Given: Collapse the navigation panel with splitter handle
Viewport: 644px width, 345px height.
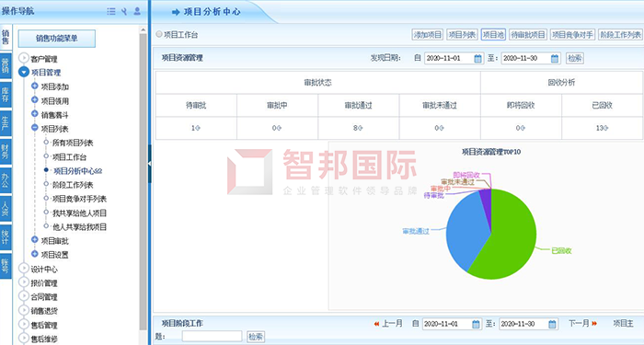Looking at the screenshot, I should coord(149,164).
